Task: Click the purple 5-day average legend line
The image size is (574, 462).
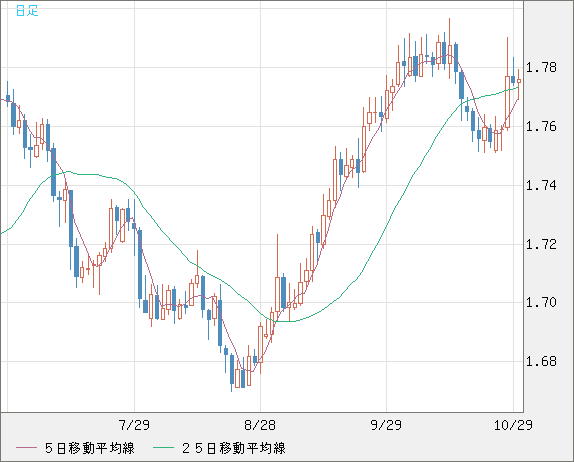Action: (26, 448)
